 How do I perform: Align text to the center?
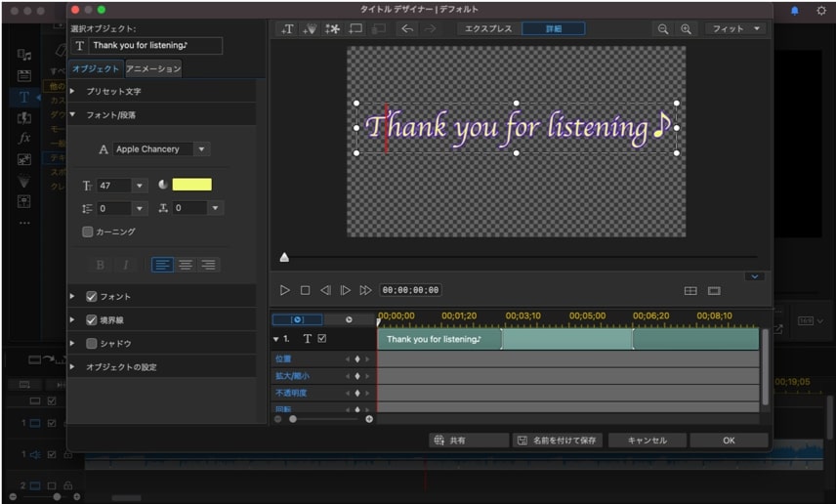click(x=185, y=265)
